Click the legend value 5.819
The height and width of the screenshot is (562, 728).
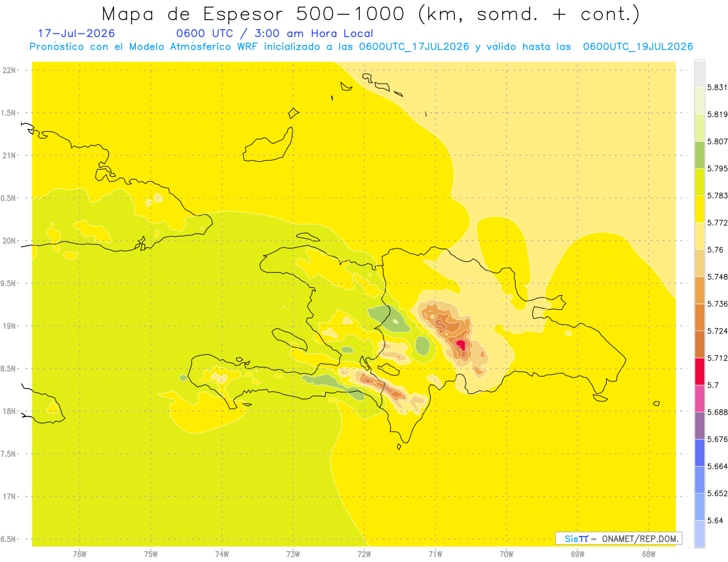(718, 114)
